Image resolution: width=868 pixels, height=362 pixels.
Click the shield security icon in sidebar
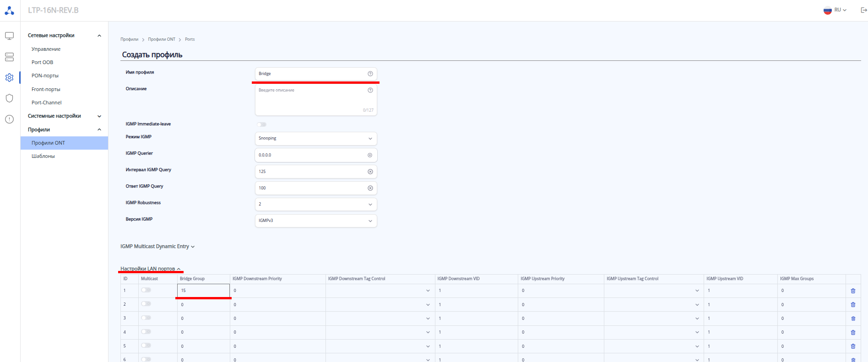pos(9,98)
